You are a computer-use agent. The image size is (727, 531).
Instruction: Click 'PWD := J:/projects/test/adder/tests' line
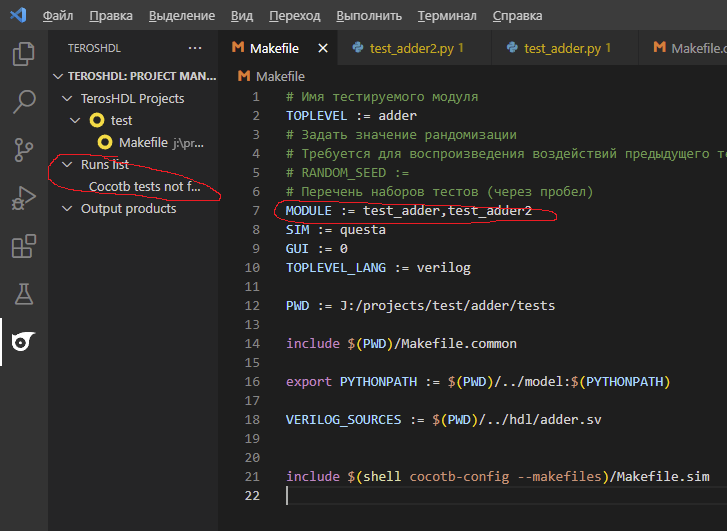[x=421, y=306]
